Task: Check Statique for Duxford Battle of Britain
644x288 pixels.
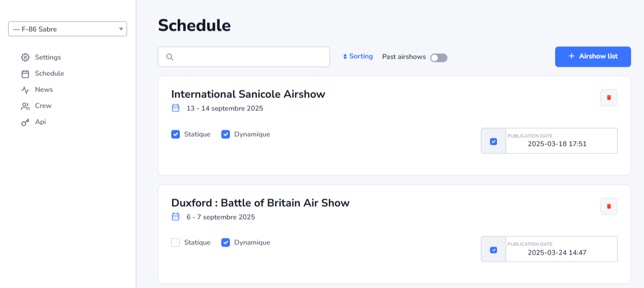Action: (176, 243)
